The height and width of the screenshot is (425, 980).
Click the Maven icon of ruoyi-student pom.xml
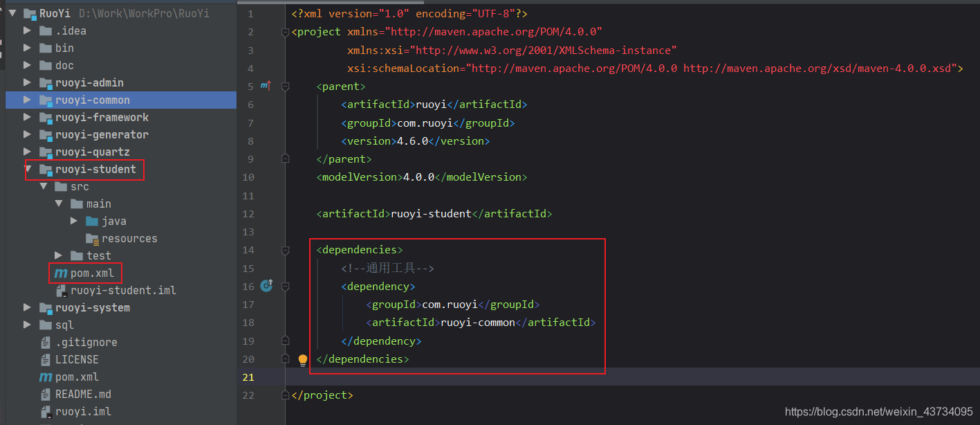point(61,273)
